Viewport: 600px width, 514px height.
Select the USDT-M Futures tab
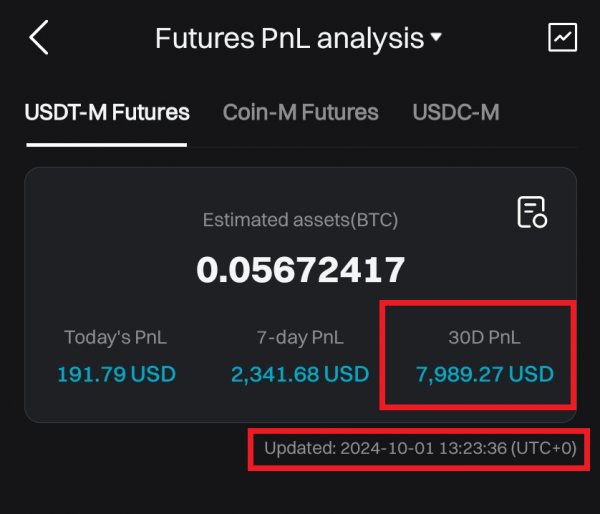[x=107, y=112]
